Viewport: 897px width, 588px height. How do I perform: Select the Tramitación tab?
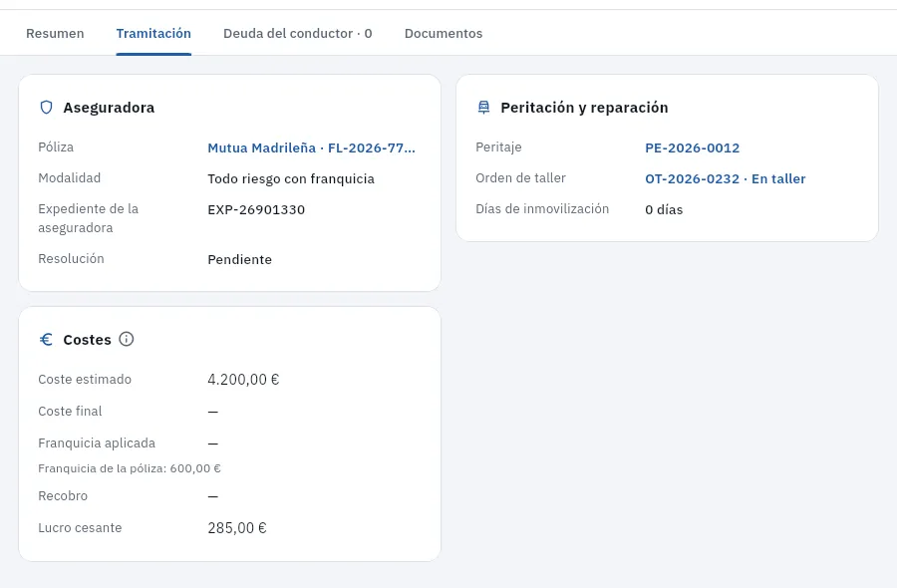point(153,33)
